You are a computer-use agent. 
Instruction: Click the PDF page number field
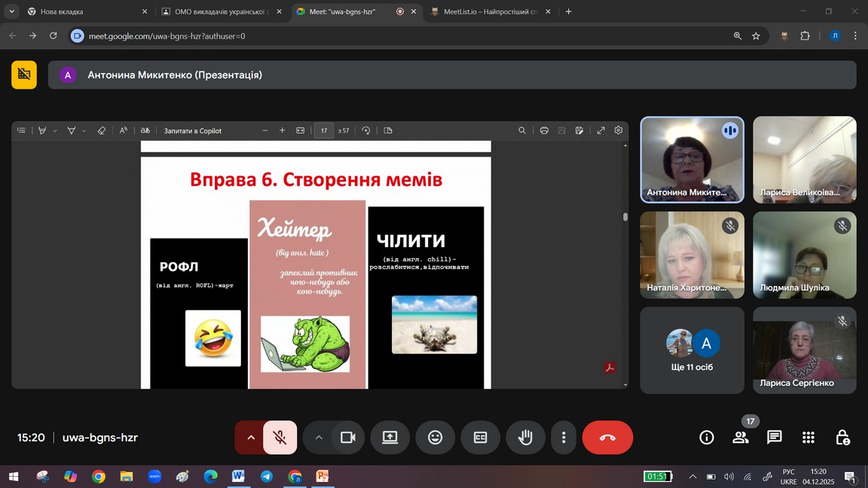[324, 130]
